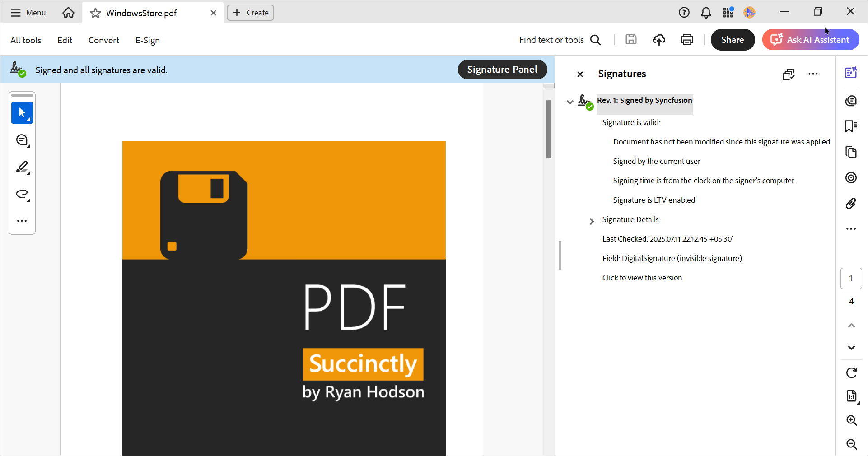Open the Bookmarks panel

pyautogui.click(x=851, y=126)
